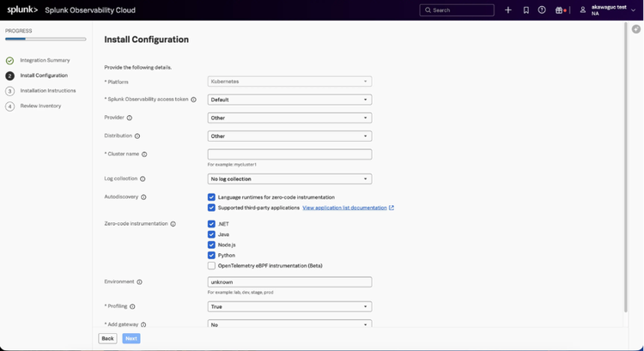Click the round gray icon at top right corner
Viewport: 644px width, 351px height.
click(x=636, y=29)
